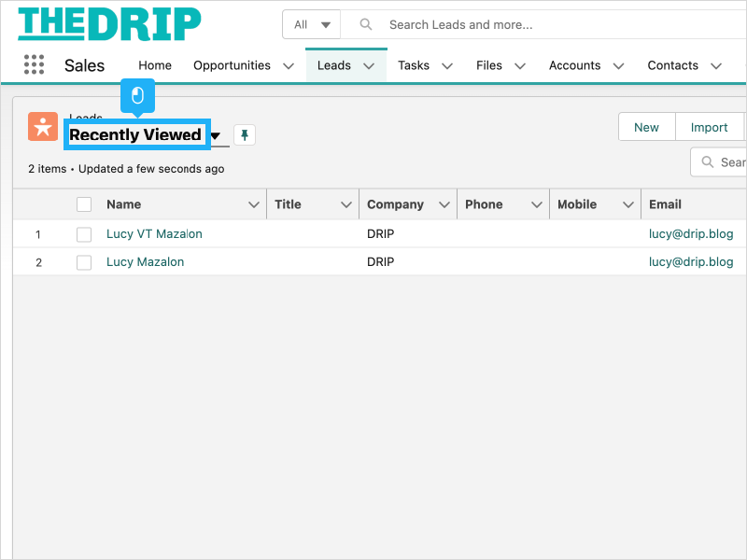Open the Company column actions menu
The image size is (747, 560).
click(444, 204)
